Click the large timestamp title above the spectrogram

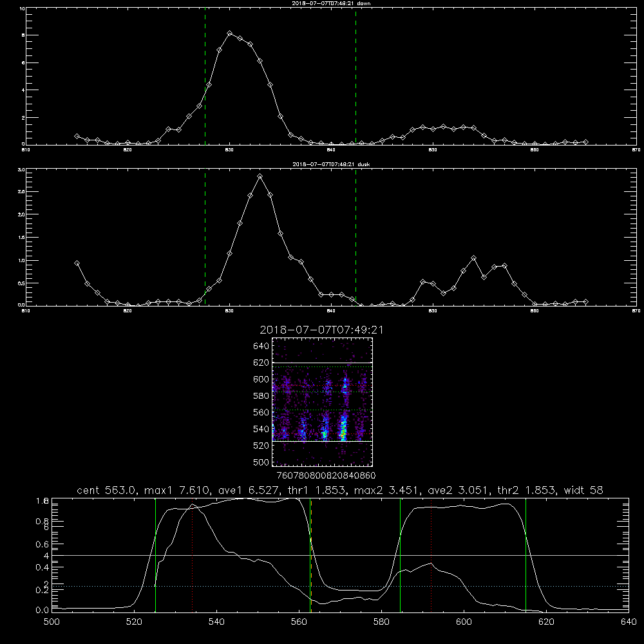(321, 330)
